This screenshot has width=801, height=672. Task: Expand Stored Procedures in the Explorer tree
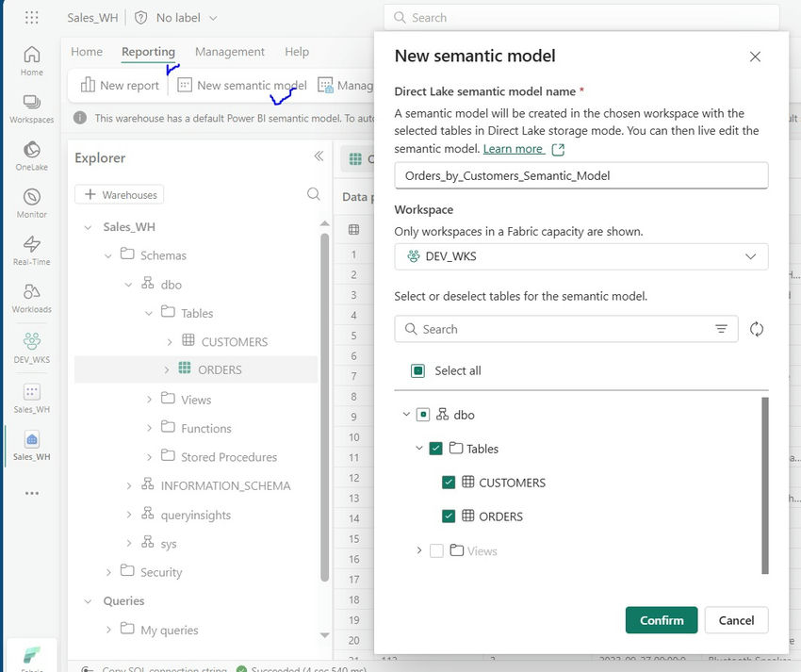pos(150,456)
